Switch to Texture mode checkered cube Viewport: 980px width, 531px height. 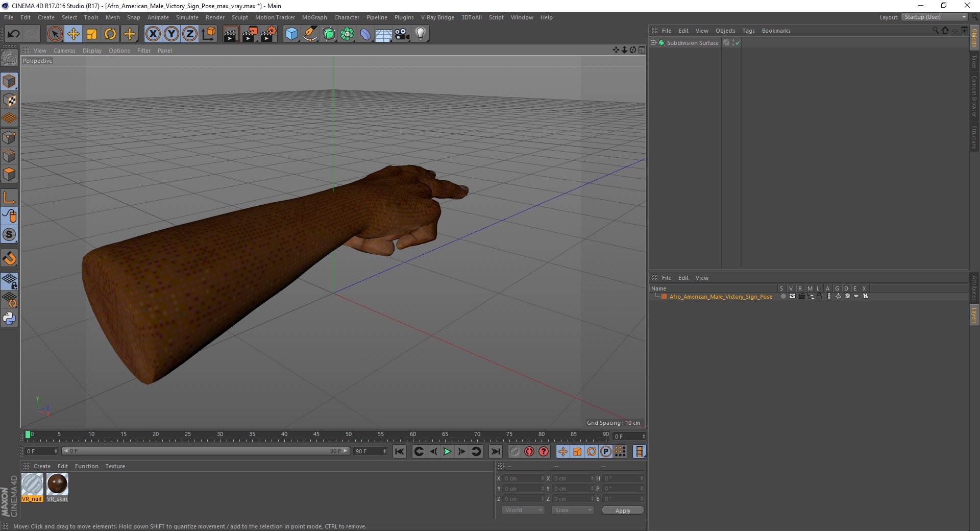pyautogui.click(x=9, y=100)
